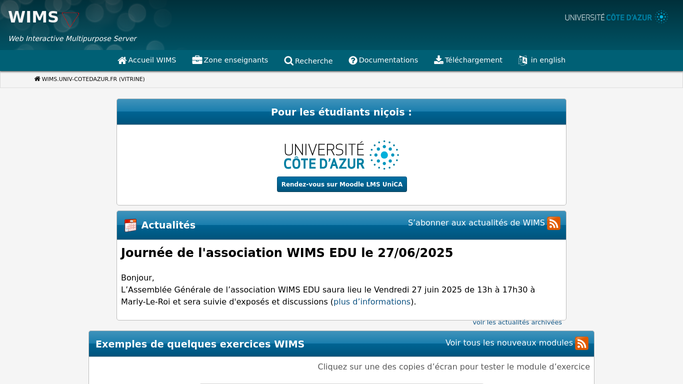The image size is (683, 384).
Task: Click the WIMS logo in header
Action: click(x=44, y=18)
